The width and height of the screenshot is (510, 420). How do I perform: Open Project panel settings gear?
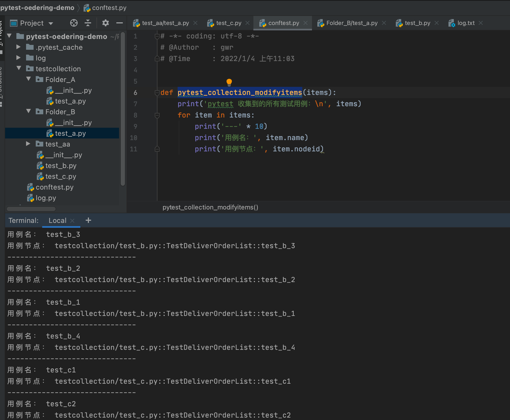[105, 23]
